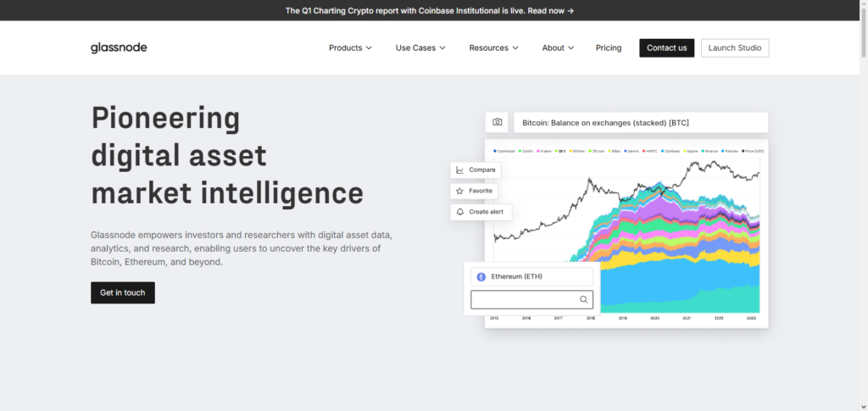Expand the Products dropdown menu
This screenshot has width=868, height=411.
pos(350,48)
